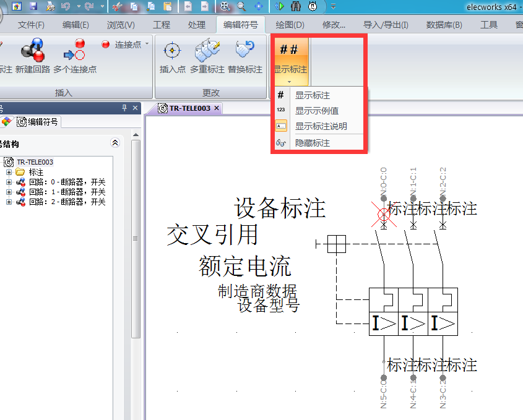
Task: Select 隐藏标注 menu entry
Action: pos(312,143)
